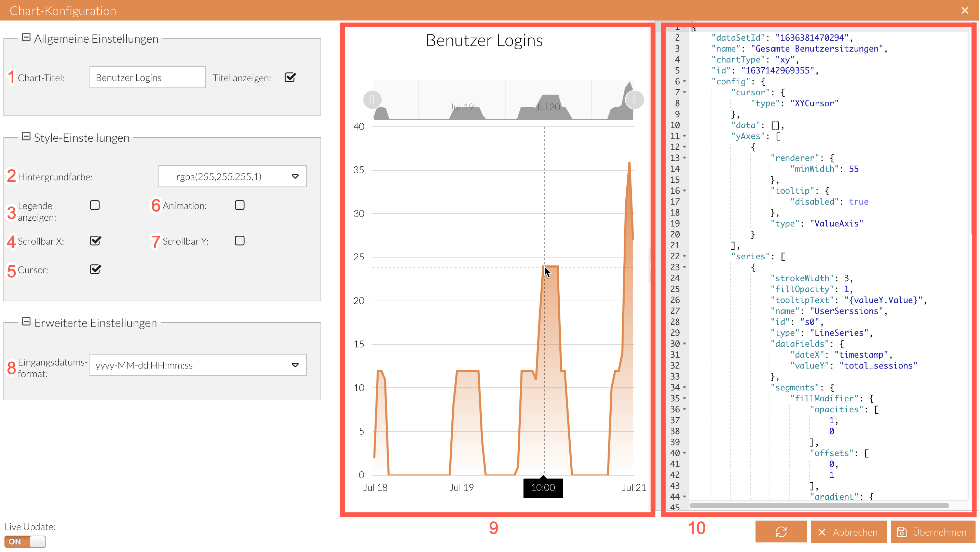Fold the "tooltip" block on line 16
The image size is (980, 552).
coord(685,191)
